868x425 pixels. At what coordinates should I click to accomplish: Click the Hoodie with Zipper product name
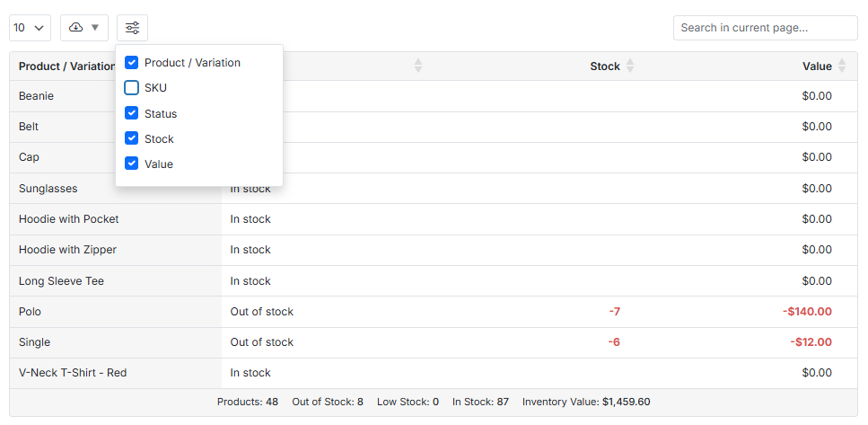[x=67, y=250]
